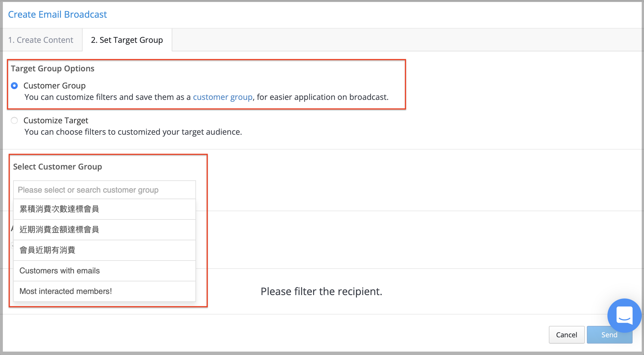This screenshot has height=355, width=644.
Task: Choose 近期消費金額達標會員 from the dropdown
Action: coord(105,230)
